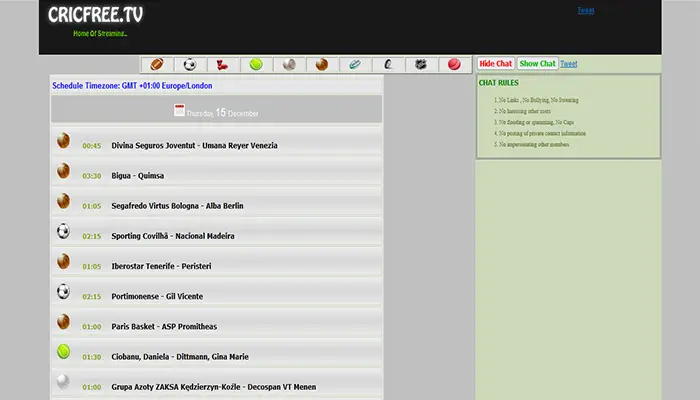Click the calendar icon next to Thursday 15 December

(x=179, y=110)
